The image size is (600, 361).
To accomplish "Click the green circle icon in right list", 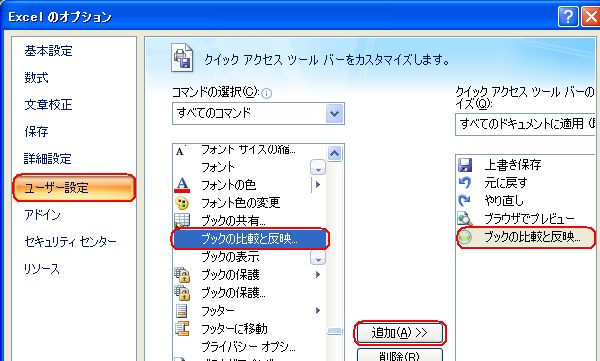I will (465, 237).
